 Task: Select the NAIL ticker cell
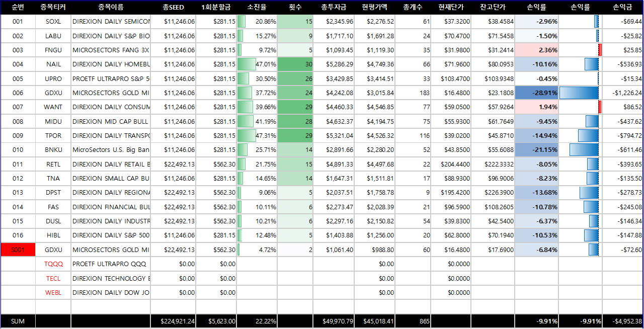click(53, 64)
